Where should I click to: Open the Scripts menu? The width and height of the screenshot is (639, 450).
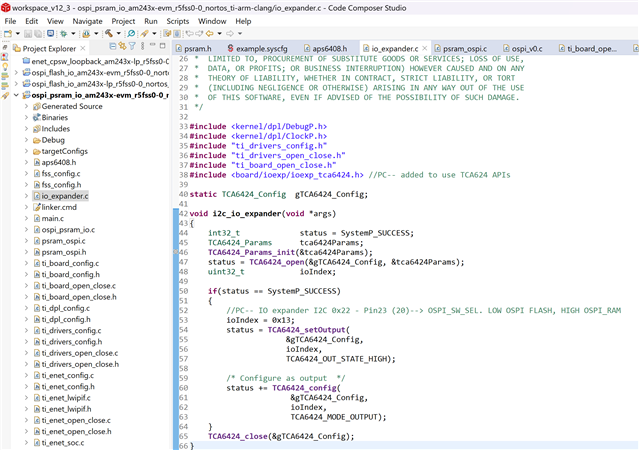pos(178,21)
